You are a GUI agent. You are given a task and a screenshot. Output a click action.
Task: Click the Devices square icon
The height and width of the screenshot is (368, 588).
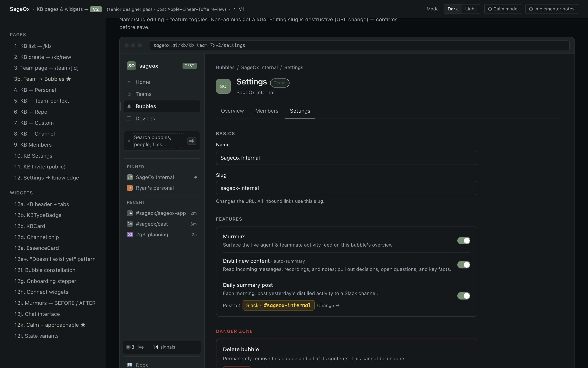129,119
